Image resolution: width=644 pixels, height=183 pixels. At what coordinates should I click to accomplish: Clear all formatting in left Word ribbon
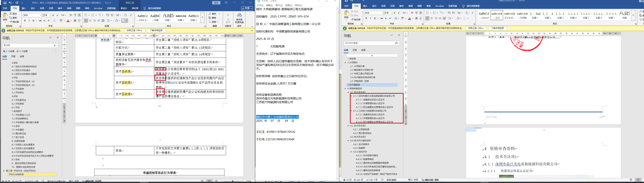[x=71, y=15]
